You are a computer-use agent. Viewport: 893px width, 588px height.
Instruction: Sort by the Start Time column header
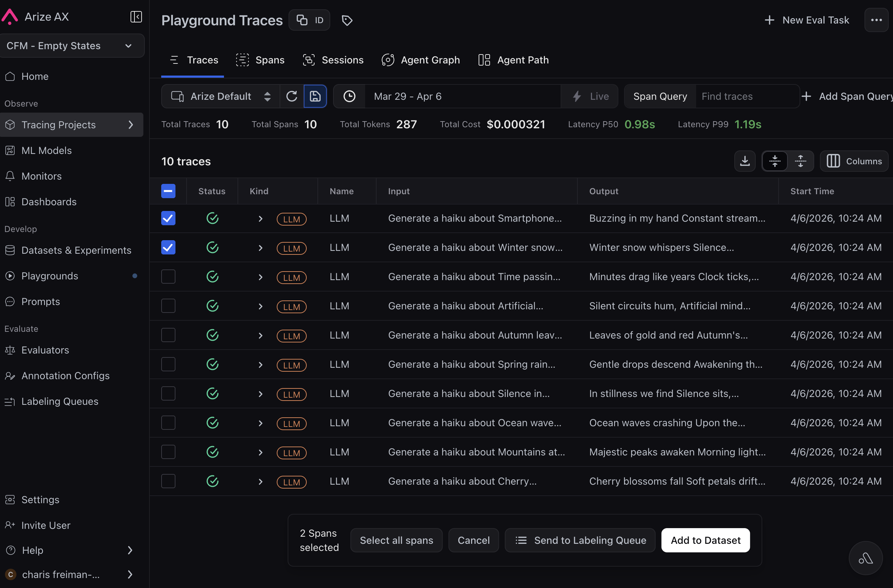click(x=812, y=191)
